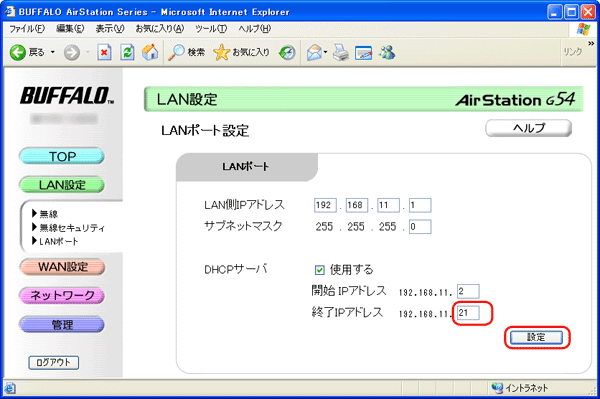Open the ファイル menu
The width and height of the screenshot is (600, 399).
[27, 29]
